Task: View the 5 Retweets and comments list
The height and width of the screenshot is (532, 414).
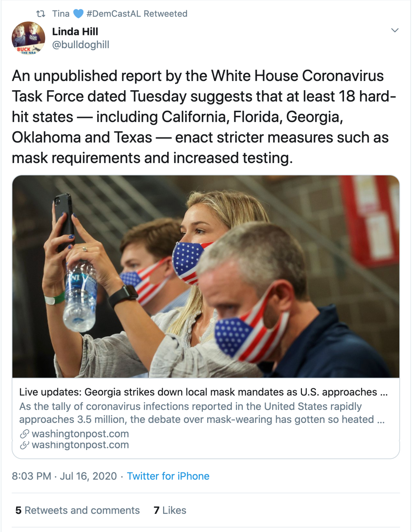Action: (78, 510)
